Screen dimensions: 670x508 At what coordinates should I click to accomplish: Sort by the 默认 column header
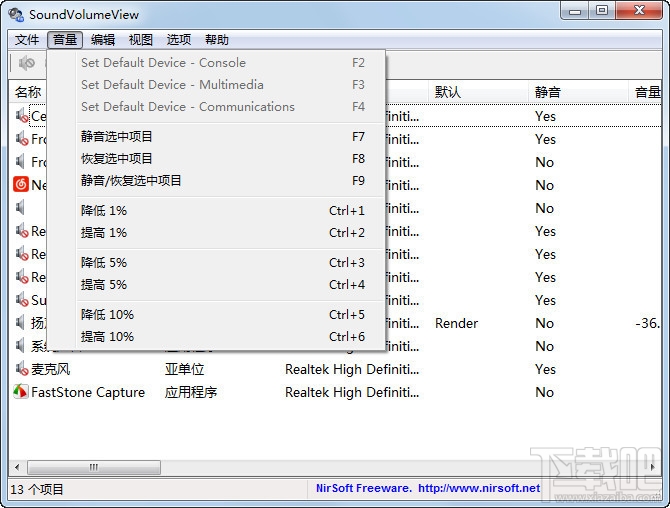click(478, 92)
